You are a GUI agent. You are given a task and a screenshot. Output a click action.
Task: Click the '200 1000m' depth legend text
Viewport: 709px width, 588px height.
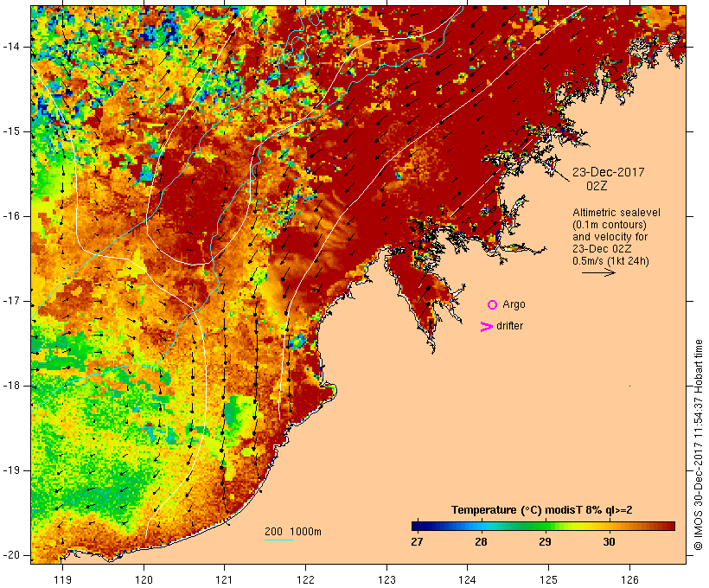click(293, 532)
